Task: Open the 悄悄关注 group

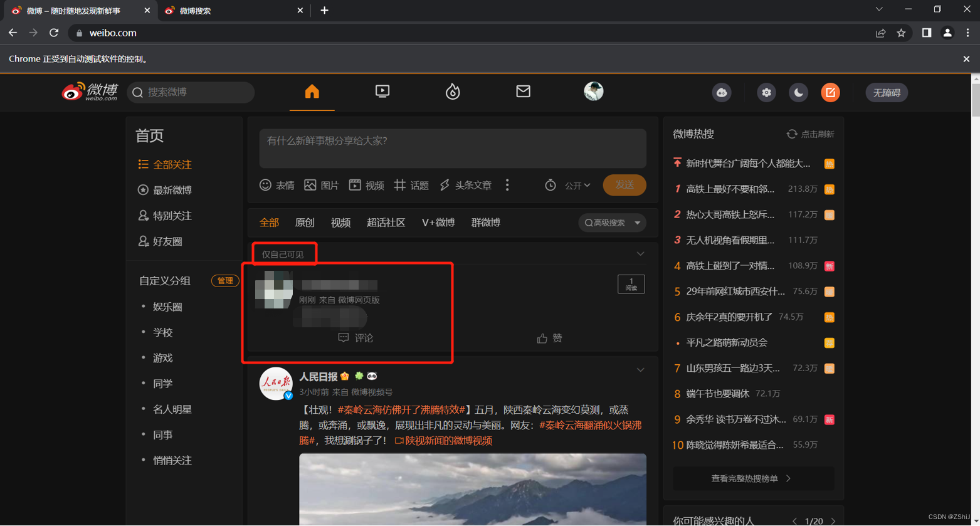Action: tap(172, 460)
